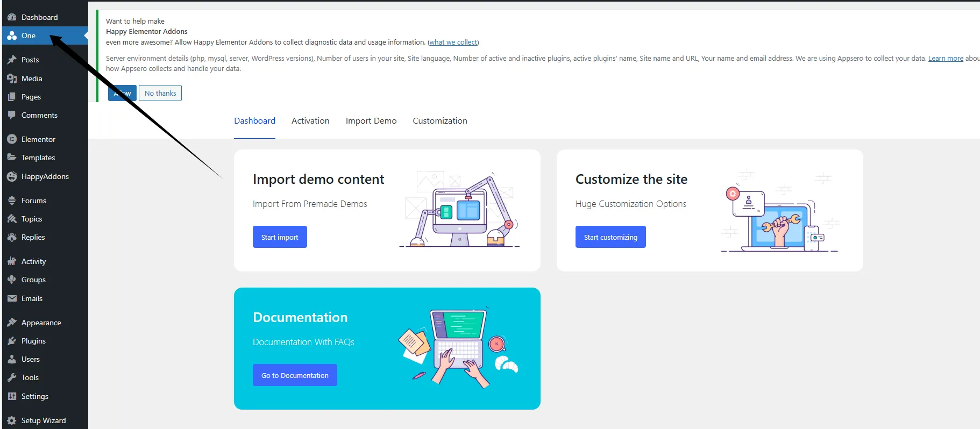Click the Media library icon

(x=12, y=78)
